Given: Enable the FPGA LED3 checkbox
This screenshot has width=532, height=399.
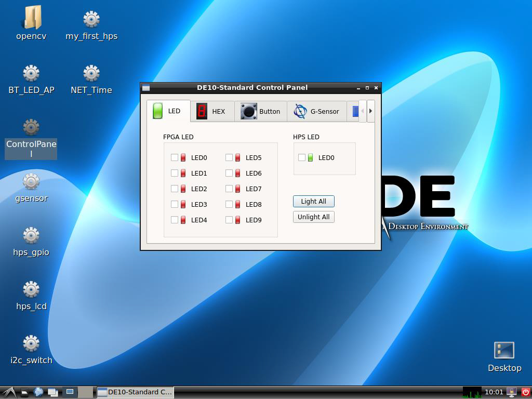Looking at the screenshot, I should pos(175,204).
